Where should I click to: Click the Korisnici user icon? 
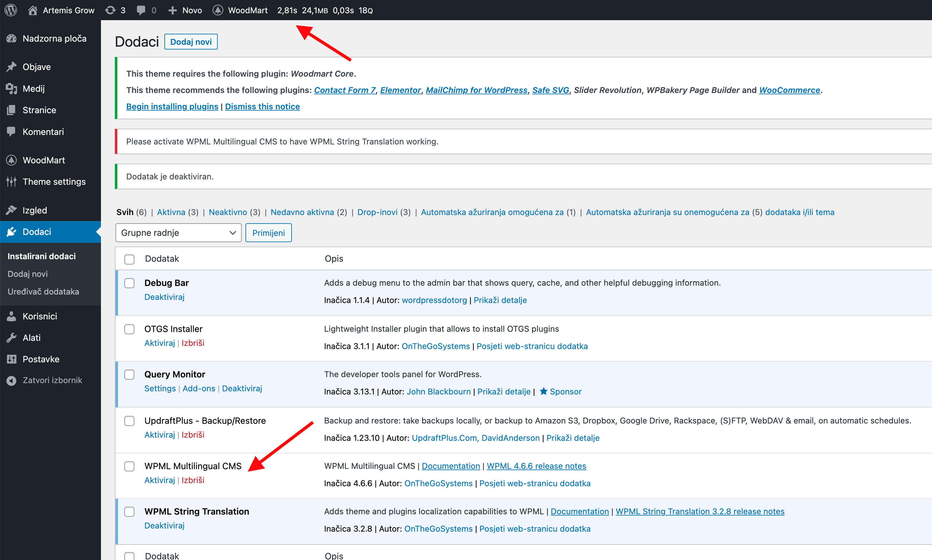(x=12, y=316)
